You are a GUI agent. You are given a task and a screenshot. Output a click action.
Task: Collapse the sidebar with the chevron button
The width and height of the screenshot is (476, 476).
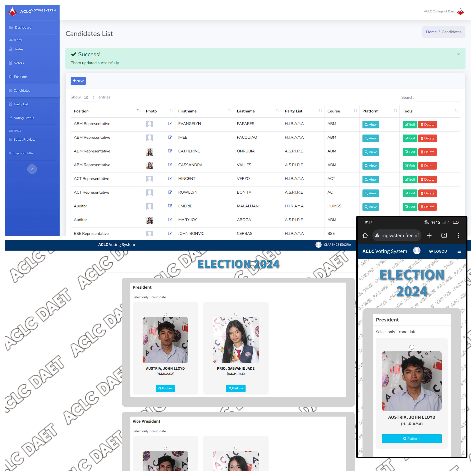(32, 169)
